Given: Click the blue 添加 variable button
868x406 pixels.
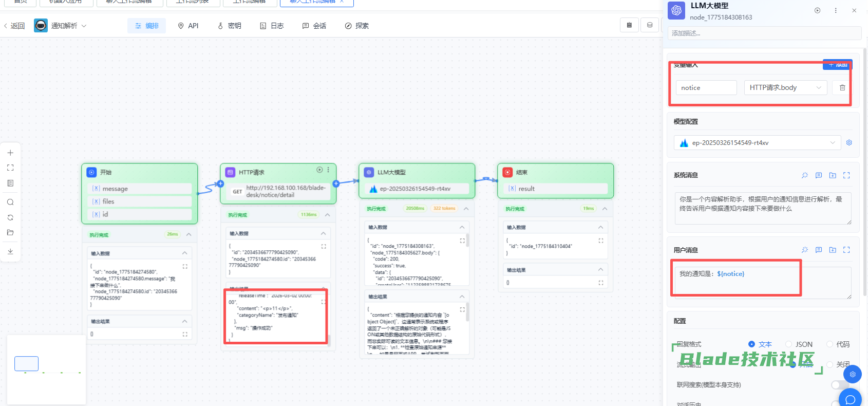Looking at the screenshot, I should click(x=837, y=65).
